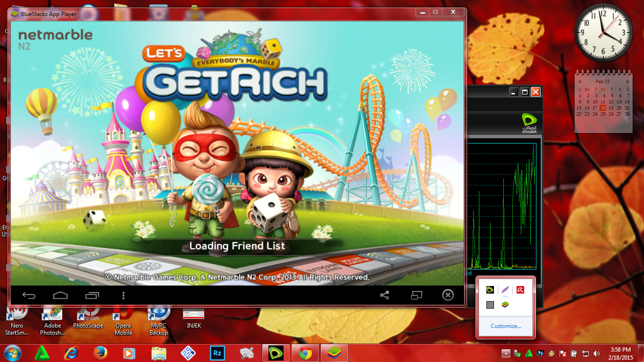Click the Winamp lightning tray icon
Viewport: 644px width, 362px height.
[551, 353]
